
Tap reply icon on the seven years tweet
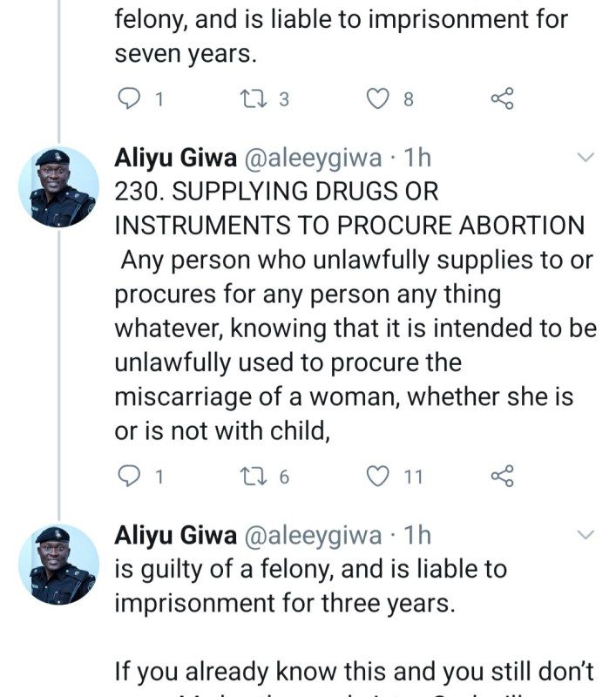[x=128, y=99]
